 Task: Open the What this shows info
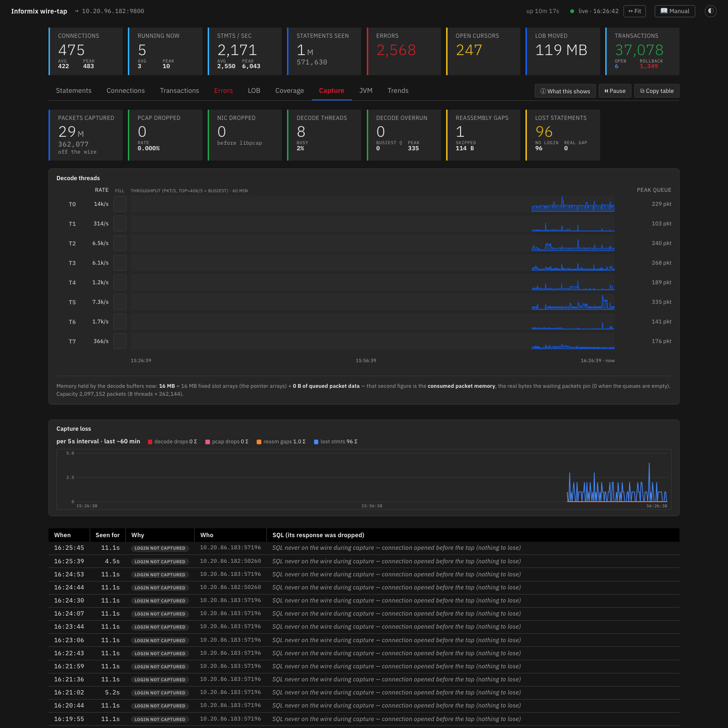click(x=565, y=91)
